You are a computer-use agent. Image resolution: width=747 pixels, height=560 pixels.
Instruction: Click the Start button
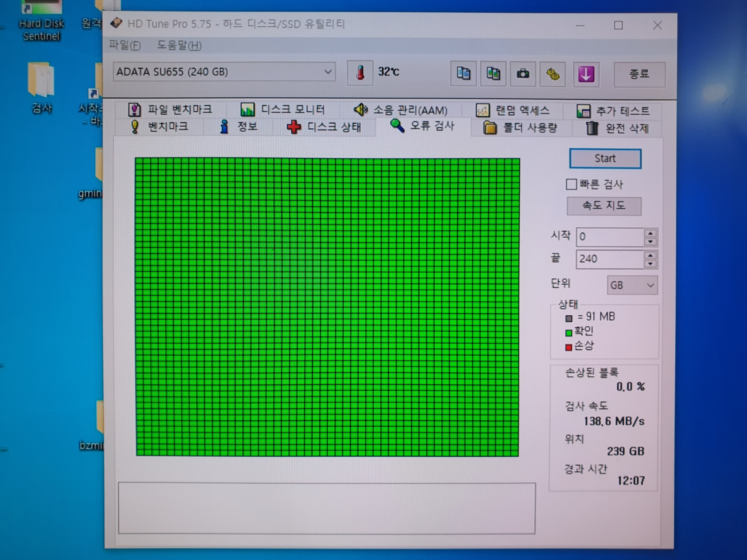[x=605, y=158]
